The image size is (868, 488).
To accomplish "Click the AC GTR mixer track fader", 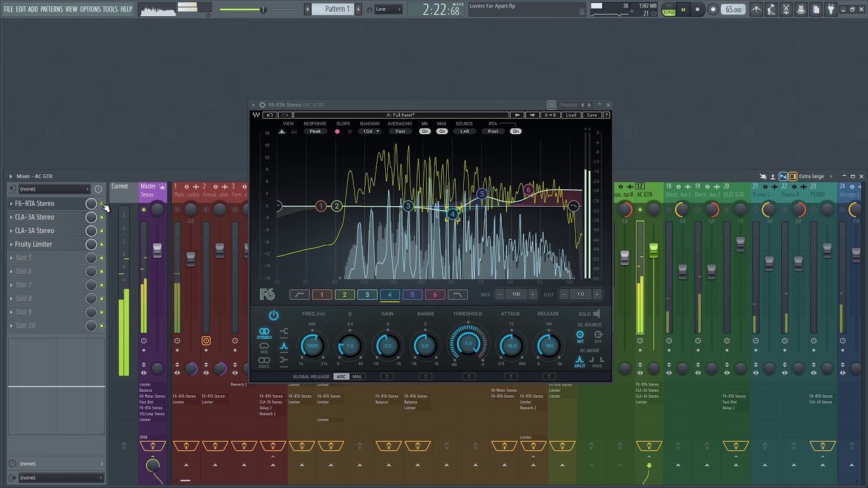I will [654, 250].
